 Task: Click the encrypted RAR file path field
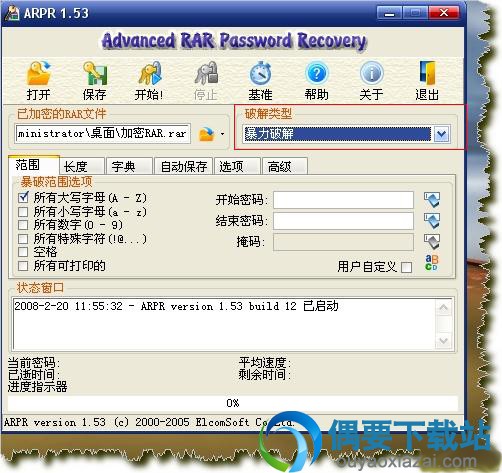(103, 134)
